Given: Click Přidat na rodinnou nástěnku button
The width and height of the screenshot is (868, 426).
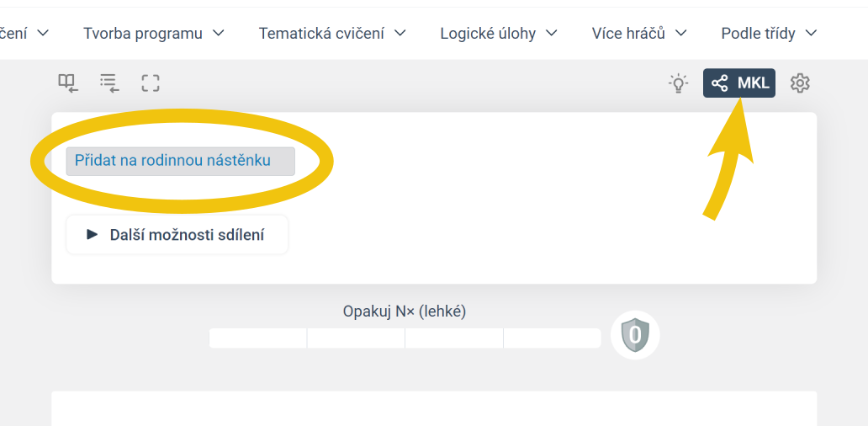Looking at the screenshot, I should [x=181, y=161].
